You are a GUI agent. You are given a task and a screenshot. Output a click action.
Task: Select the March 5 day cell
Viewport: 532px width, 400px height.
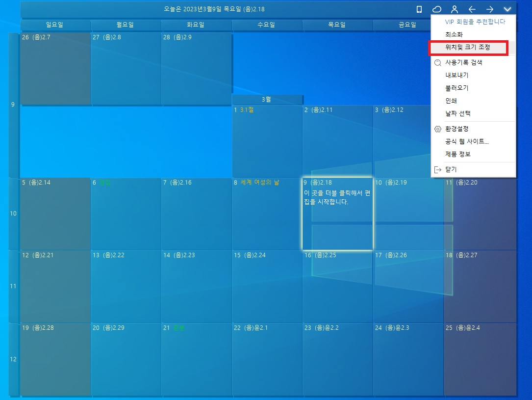(x=55, y=214)
